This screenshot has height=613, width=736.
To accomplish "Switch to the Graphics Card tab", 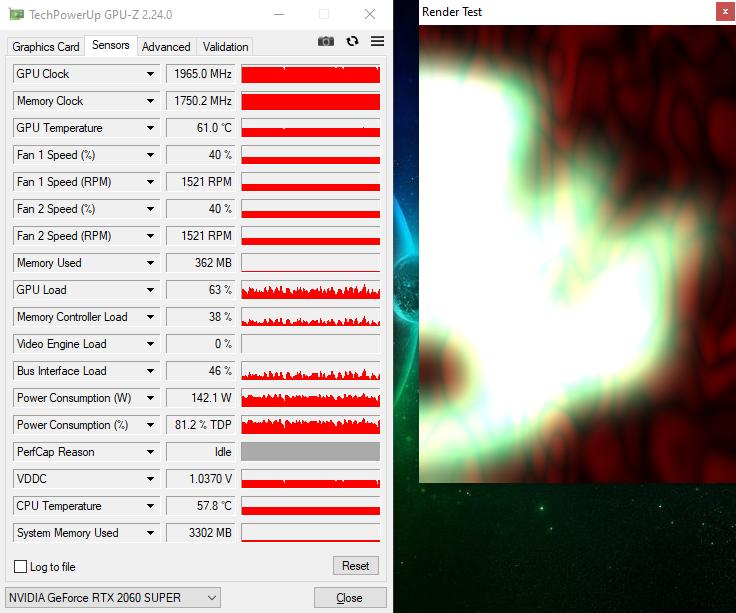I will pos(46,47).
